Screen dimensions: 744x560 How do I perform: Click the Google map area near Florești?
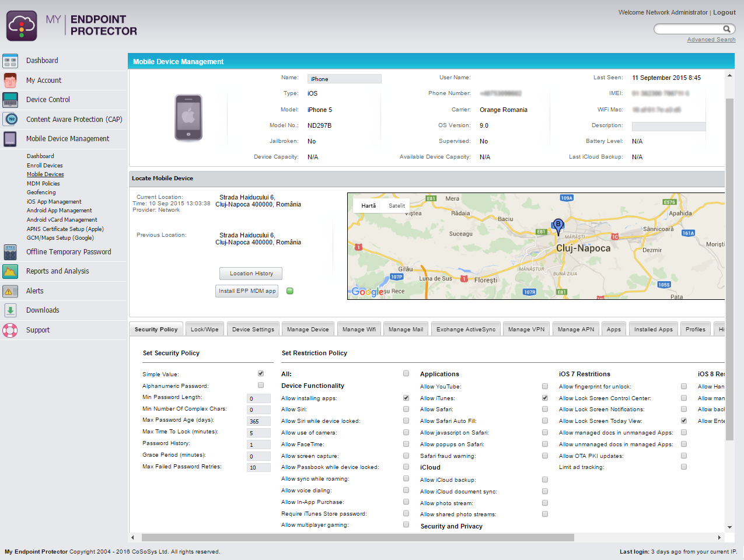click(485, 280)
